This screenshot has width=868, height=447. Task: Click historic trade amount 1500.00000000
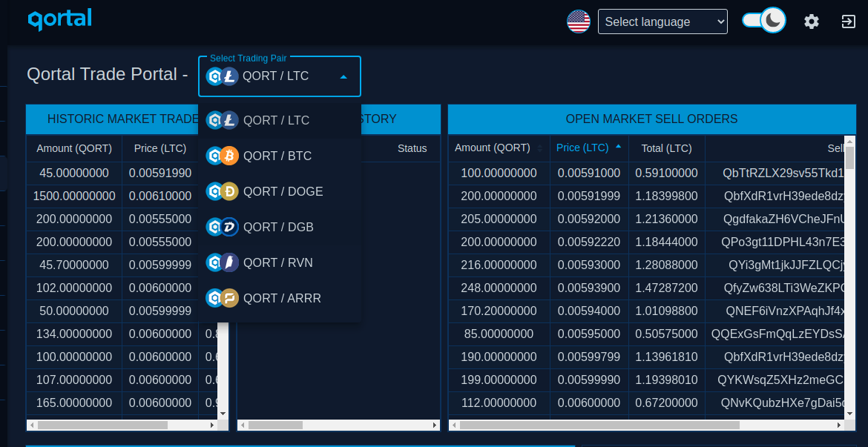pyautogui.click(x=74, y=196)
